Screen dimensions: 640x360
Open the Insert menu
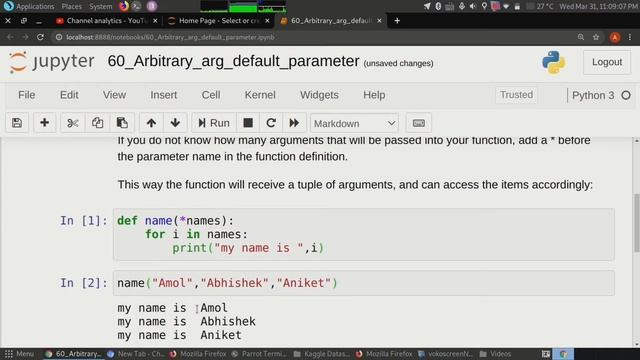tap(164, 95)
